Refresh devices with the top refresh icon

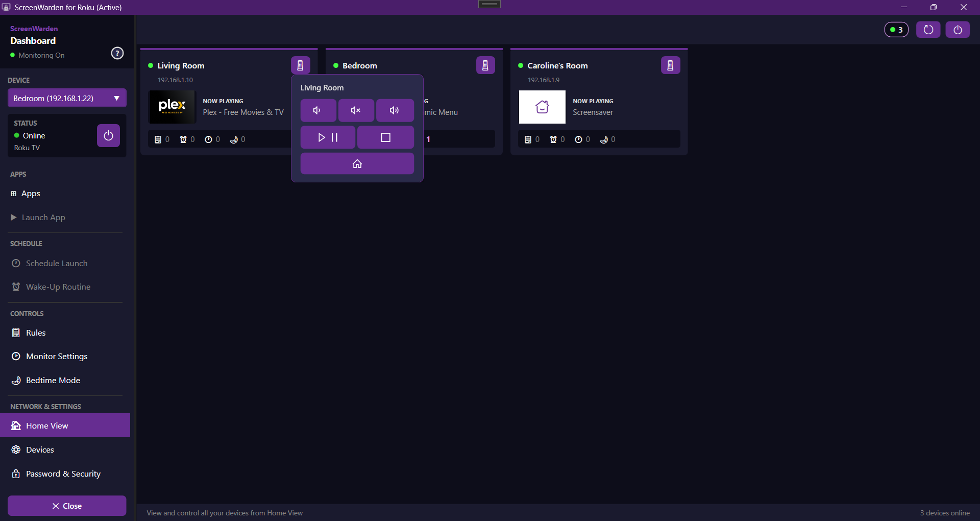pos(928,30)
